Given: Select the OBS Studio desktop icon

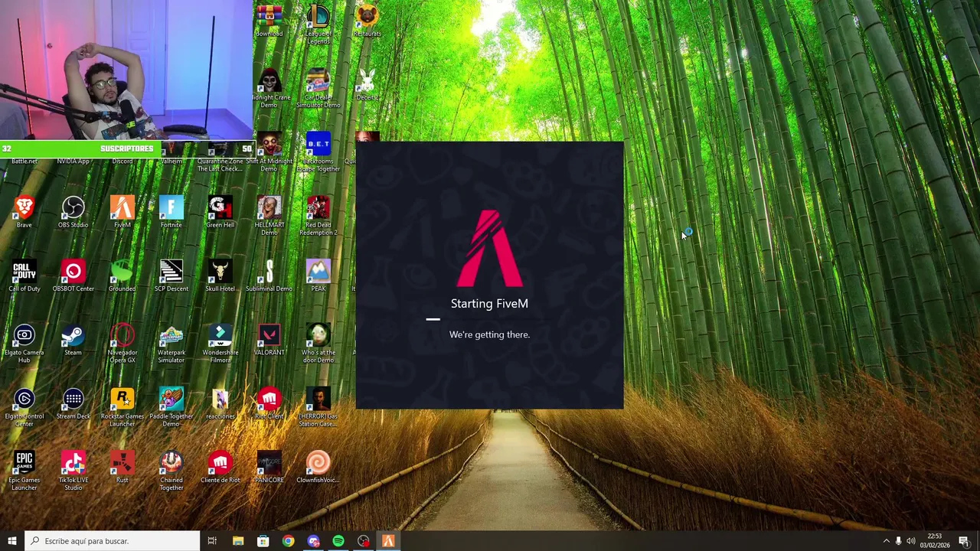Looking at the screenshot, I should [x=73, y=212].
